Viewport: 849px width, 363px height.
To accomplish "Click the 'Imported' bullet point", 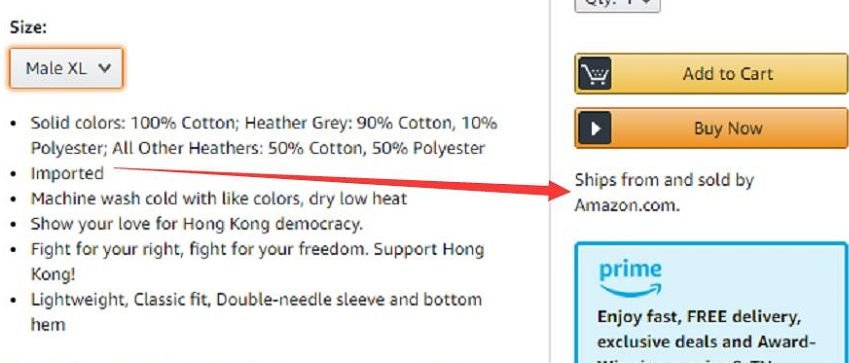I will pyautogui.click(x=67, y=173).
